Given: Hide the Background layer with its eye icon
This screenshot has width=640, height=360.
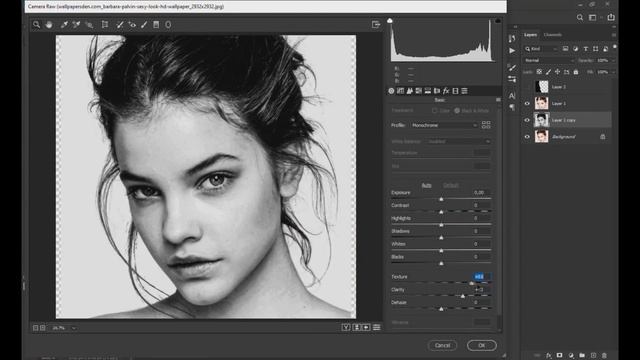Looking at the screenshot, I should click(527, 137).
